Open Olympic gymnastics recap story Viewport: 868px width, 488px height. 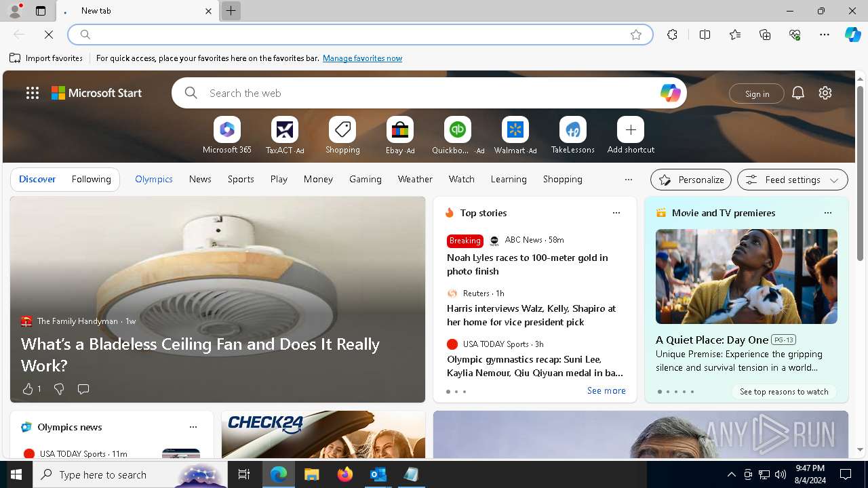pyautogui.click(x=535, y=366)
